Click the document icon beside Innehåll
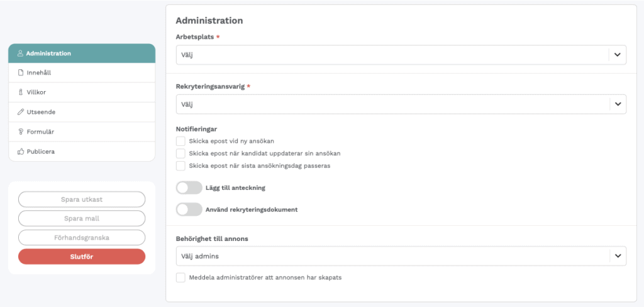 21,73
